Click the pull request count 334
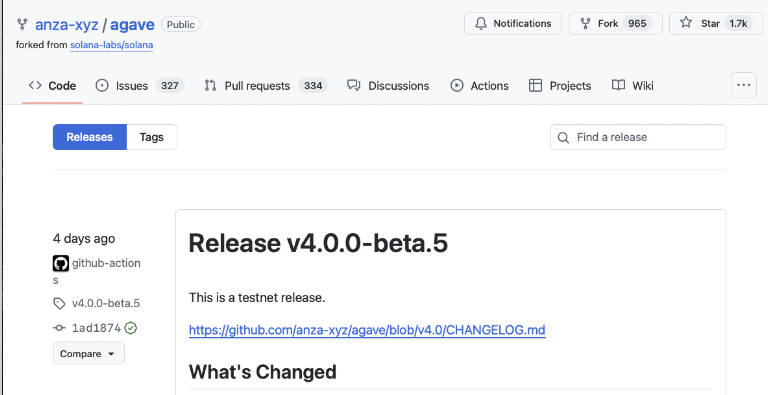768x395 pixels. pyautogui.click(x=313, y=86)
